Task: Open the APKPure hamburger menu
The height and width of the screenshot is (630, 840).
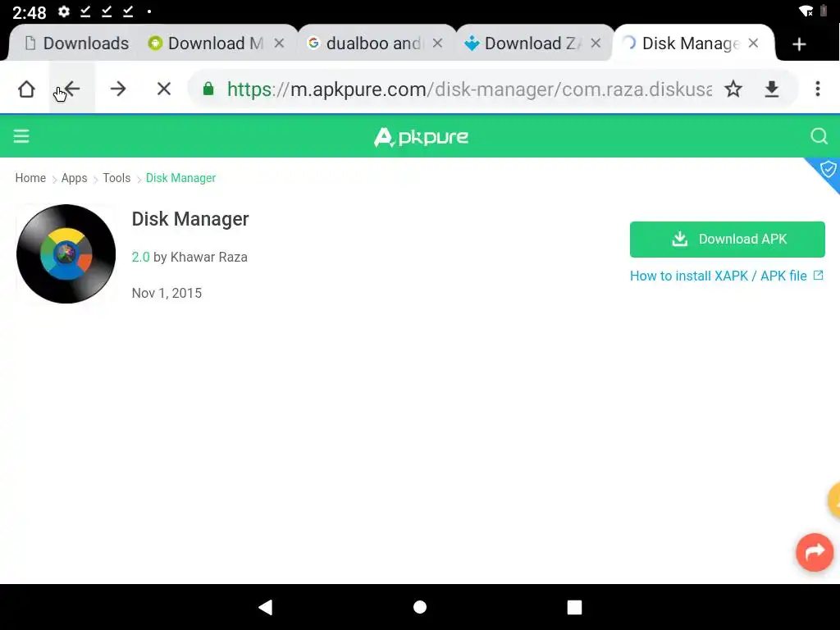Action: tap(21, 136)
